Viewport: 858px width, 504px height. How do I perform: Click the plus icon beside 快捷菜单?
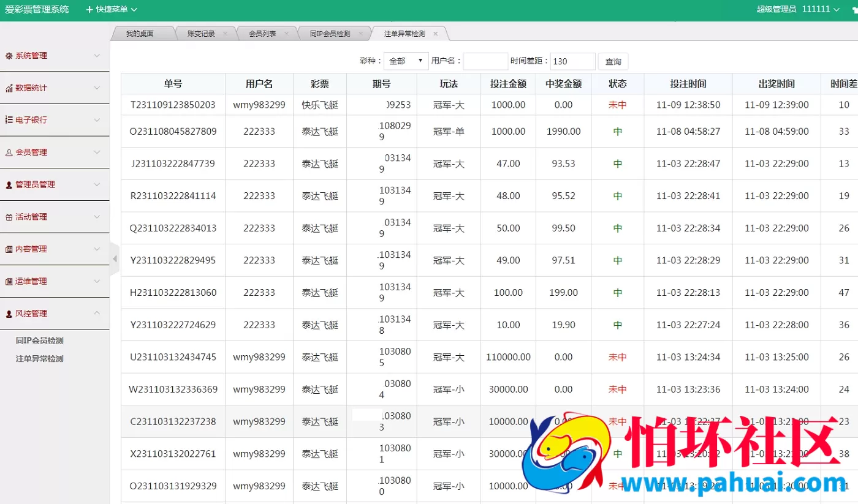pyautogui.click(x=89, y=9)
